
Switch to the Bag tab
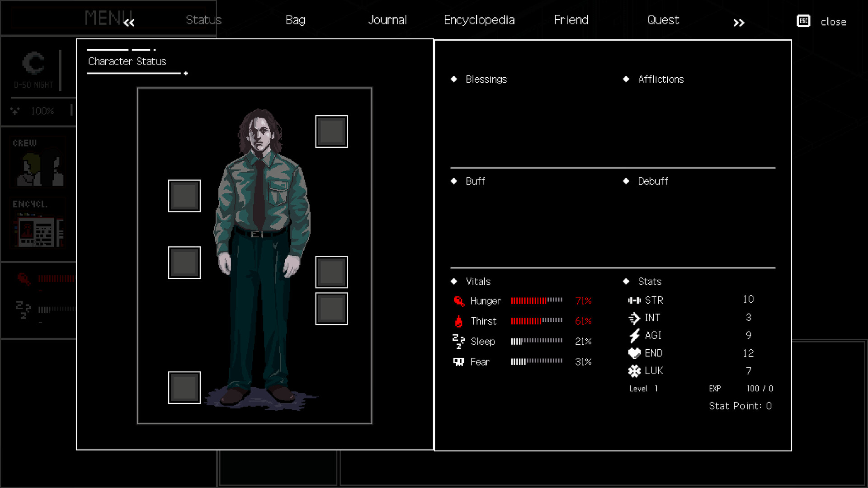[x=296, y=20]
